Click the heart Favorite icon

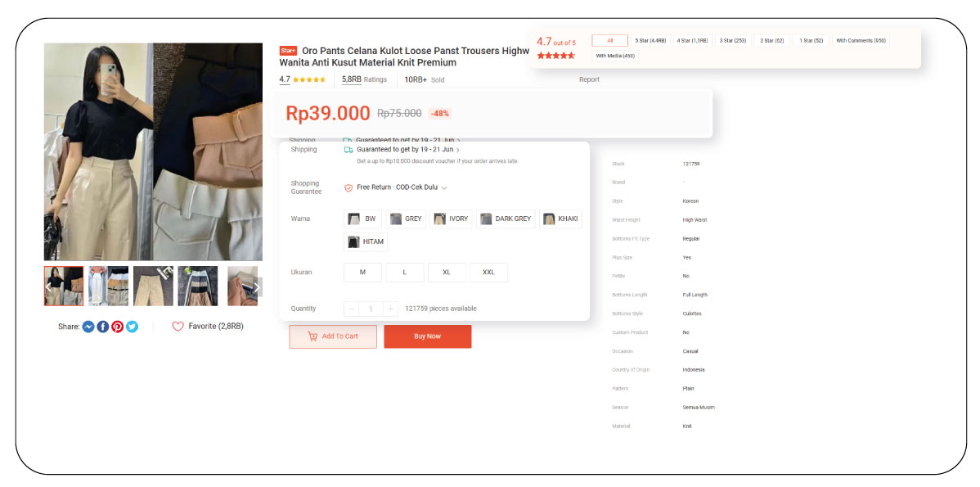tap(178, 327)
